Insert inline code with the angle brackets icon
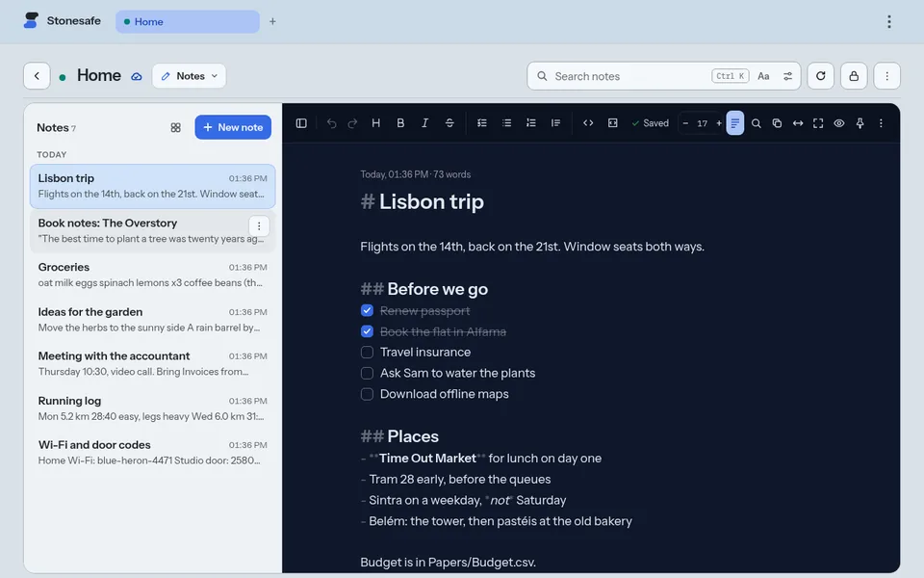 [x=588, y=123]
